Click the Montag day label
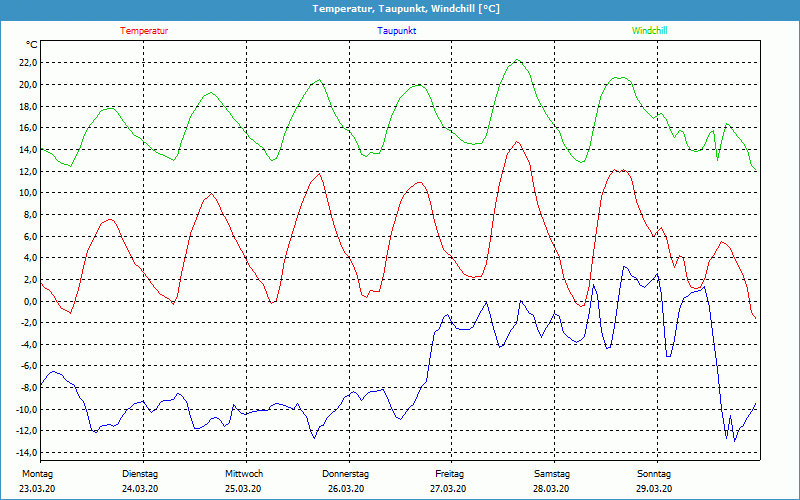The height and width of the screenshot is (500, 800). click(x=37, y=474)
